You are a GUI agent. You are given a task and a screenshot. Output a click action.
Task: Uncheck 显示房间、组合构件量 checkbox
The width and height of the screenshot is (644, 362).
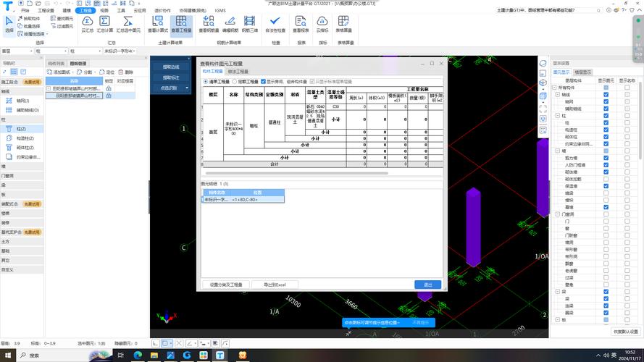264,82
